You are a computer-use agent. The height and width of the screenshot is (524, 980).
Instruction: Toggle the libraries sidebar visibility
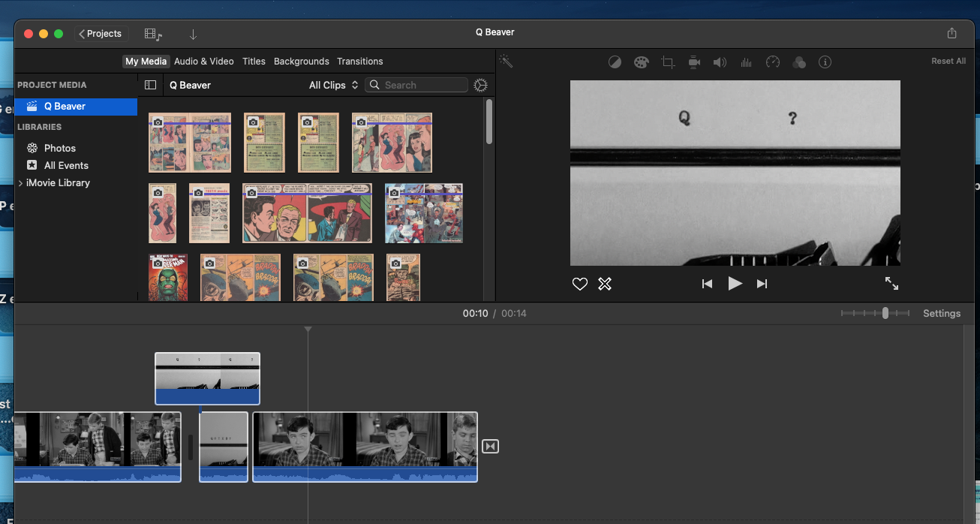pyautogui.click(x=150, y=86)
